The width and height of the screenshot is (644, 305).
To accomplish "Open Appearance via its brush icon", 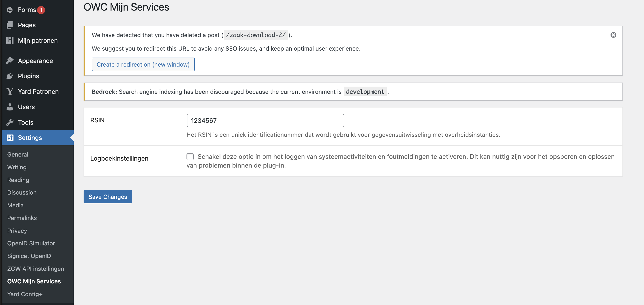I will tap(10, 61).
